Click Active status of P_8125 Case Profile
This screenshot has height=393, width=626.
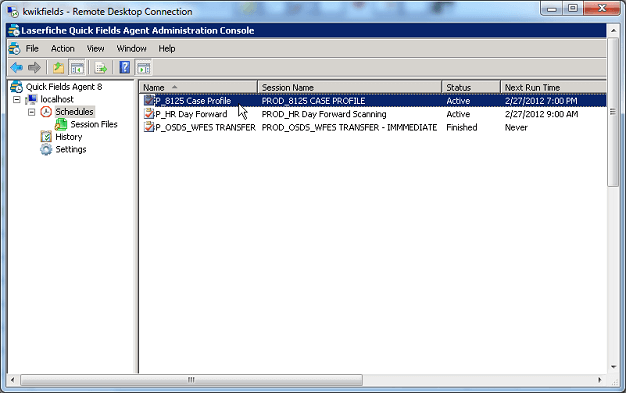(x=458, y=101)
